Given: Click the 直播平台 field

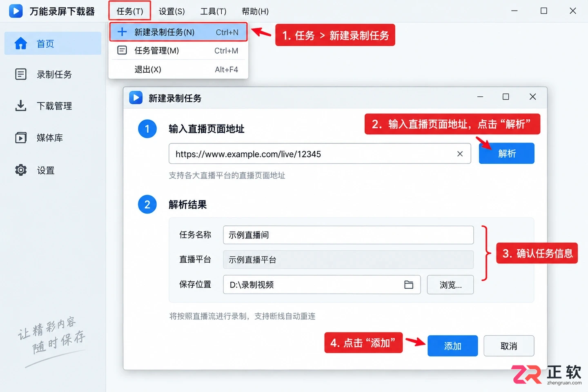Looking at the screenshot, I should [348, 260].
